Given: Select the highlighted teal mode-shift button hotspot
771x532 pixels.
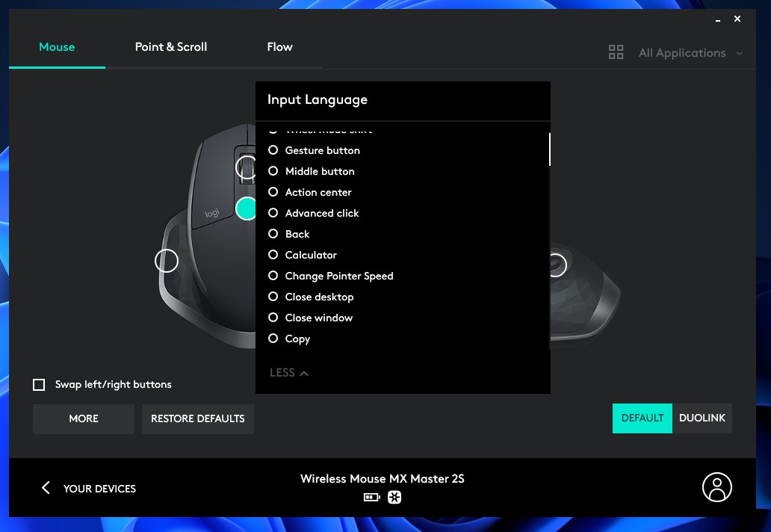Looking at the screenshot, I should pos(246,208).
